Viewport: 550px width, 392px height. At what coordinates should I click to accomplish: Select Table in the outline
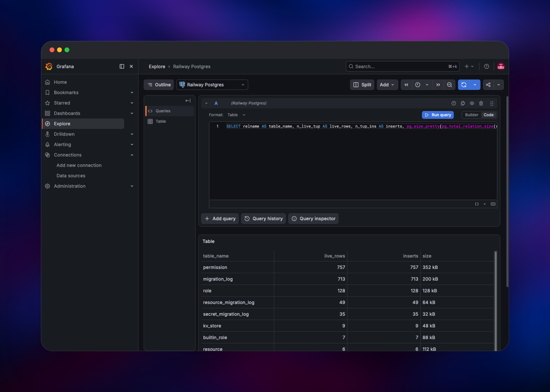point(170,121)
